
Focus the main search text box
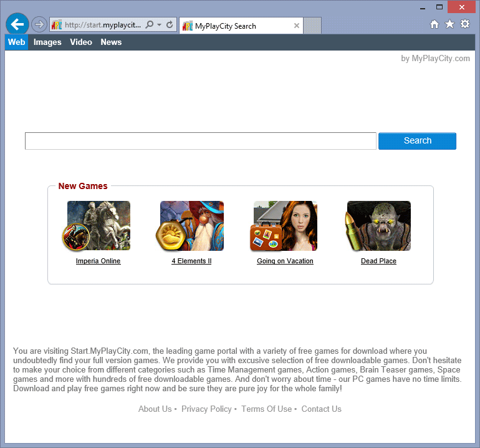201,141
